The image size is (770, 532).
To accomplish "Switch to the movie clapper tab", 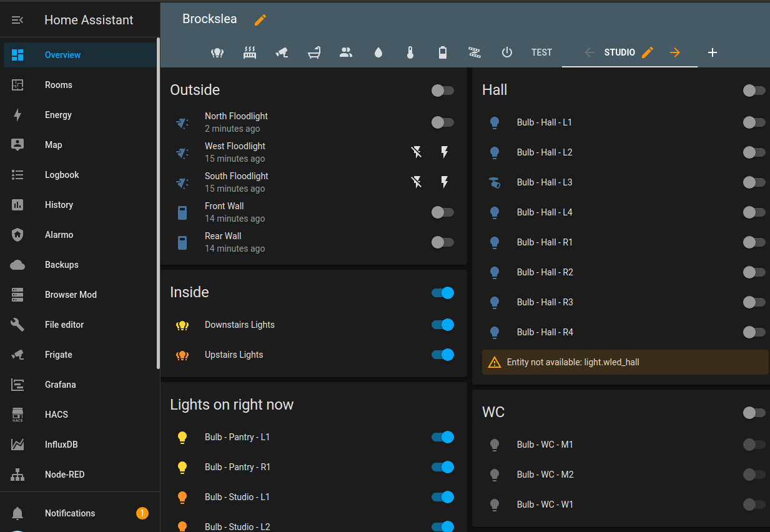I will pyautogui.click(x=475, y=52).
